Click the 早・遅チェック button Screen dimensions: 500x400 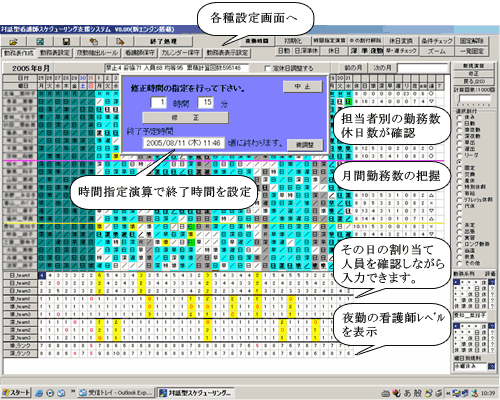coord(401,51)
